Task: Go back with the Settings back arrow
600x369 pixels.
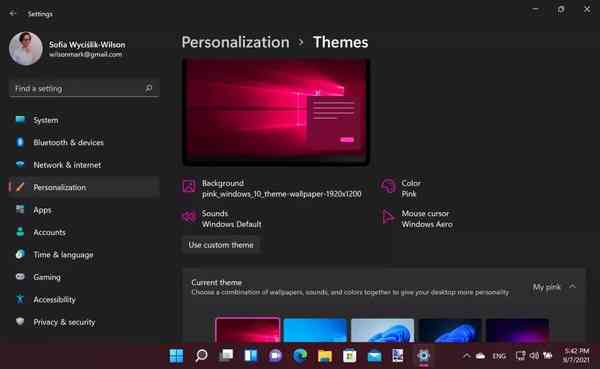Action: point(13,13)
